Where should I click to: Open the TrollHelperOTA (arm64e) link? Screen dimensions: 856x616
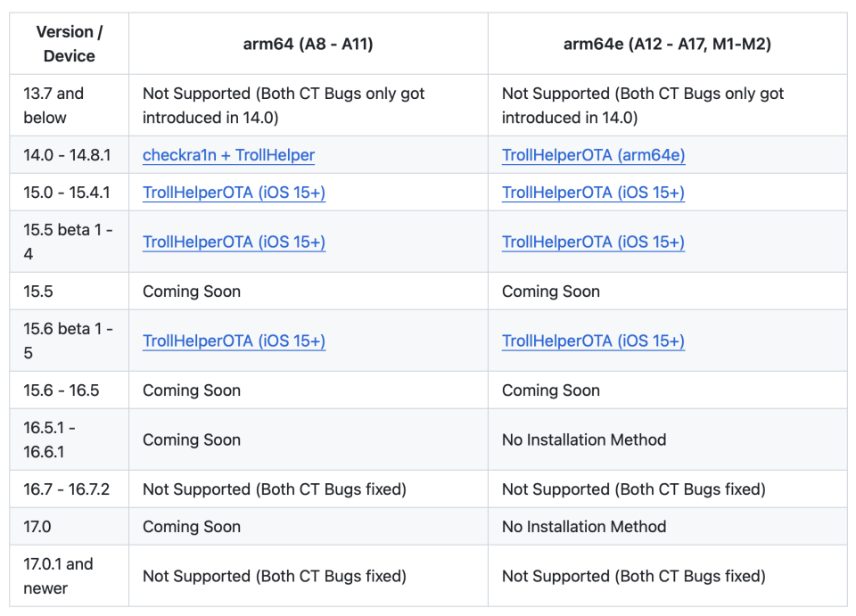tap(593, 155)
